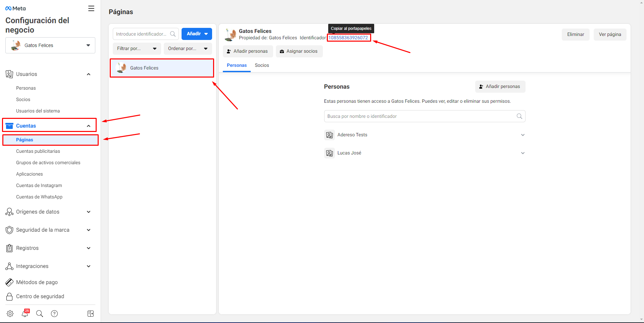Open Grupos de activos comerciales
Viewport: 644px width, 323px height.
click(48, 163)
